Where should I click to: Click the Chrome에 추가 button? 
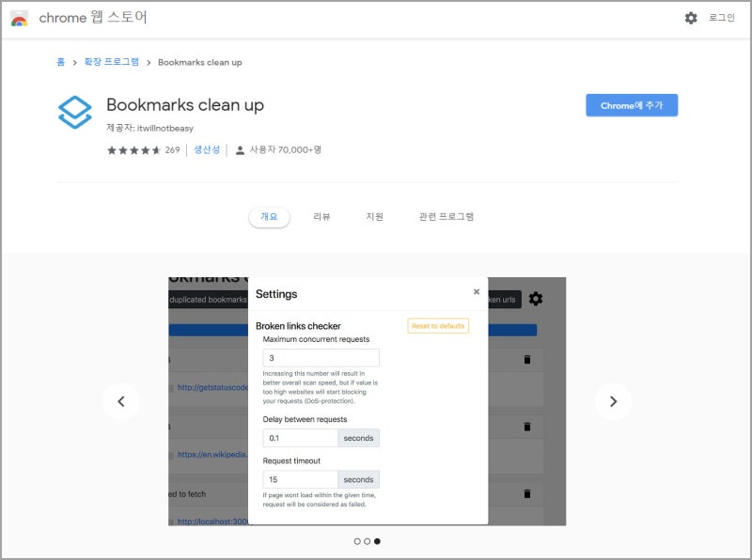[x=632, y=105]
